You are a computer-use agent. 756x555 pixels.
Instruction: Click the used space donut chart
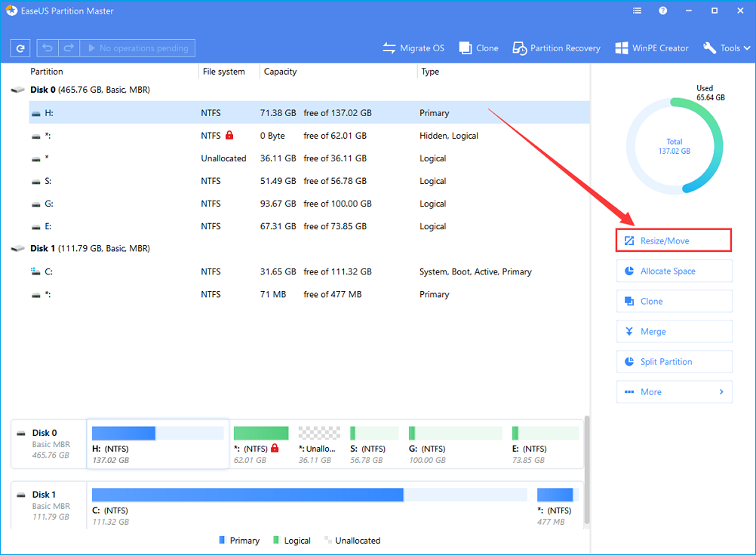pyautogui.click(x=674, y=146)
